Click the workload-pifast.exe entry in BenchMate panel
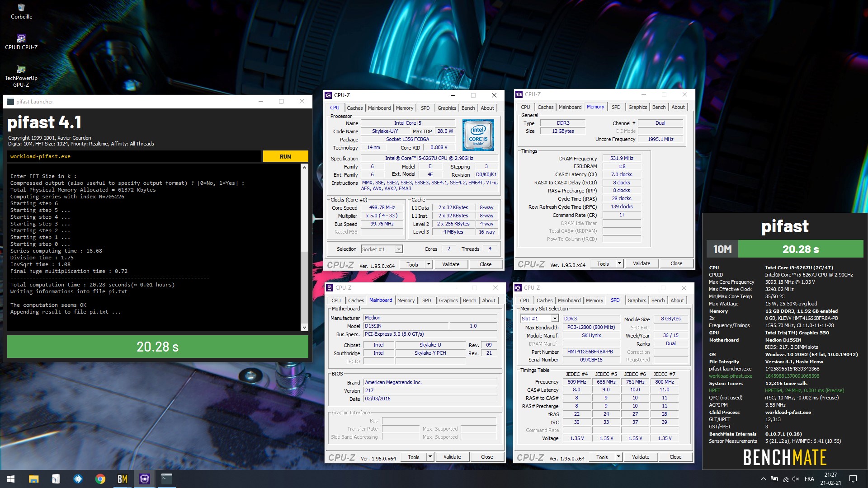Viewport: 868px width, 488px height. coord(731,376)
